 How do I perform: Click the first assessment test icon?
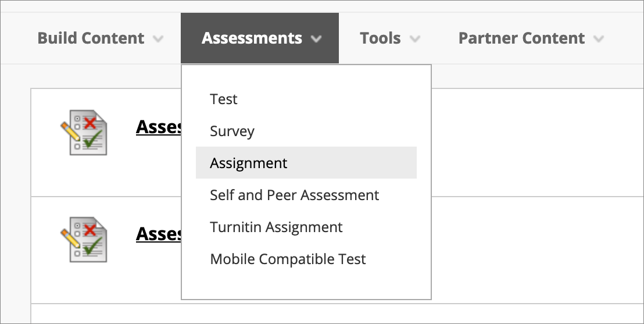(x=84, y=133)
